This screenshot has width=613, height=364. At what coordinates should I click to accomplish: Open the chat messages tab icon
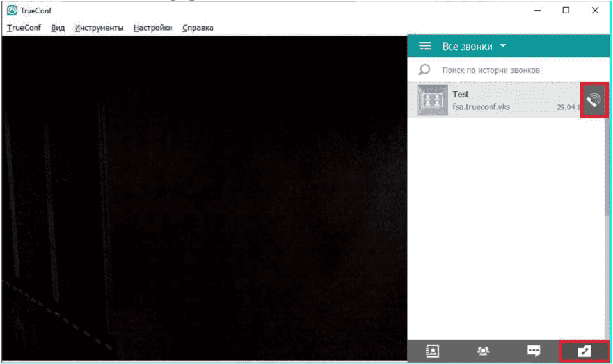(x=534, y=351)
